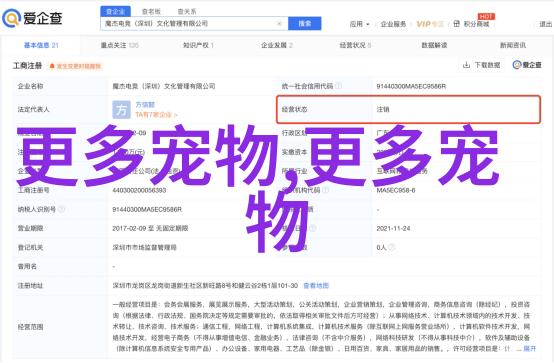Screen dimensions: 554x363
Task: Open the 新闻资讯 tab
Action: (513, 45)
